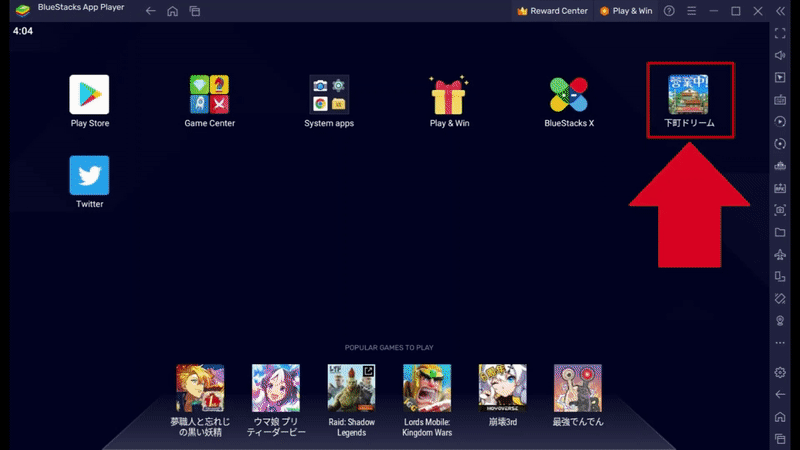Show more sidebar tools via three dots
The image size is (800, 450).
pos(780,343)
